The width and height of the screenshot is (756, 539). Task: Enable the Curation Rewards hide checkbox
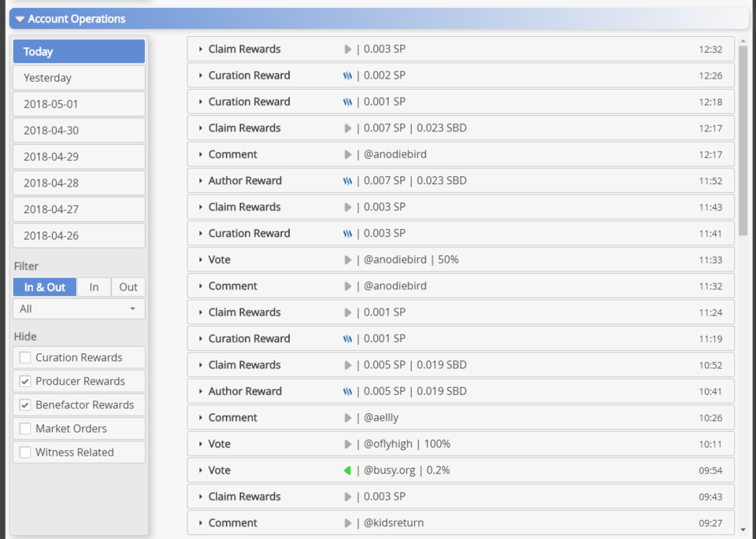pos(25,358)
